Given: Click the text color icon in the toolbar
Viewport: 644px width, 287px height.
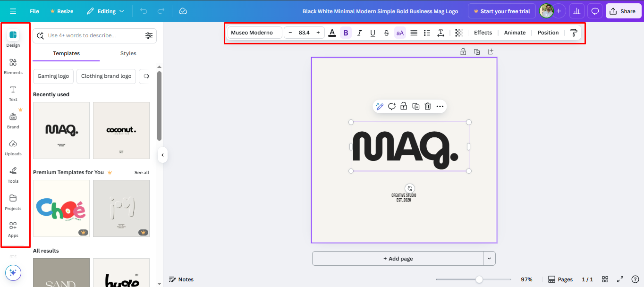Looking at the screenshot, I should [x=332, y=33].
